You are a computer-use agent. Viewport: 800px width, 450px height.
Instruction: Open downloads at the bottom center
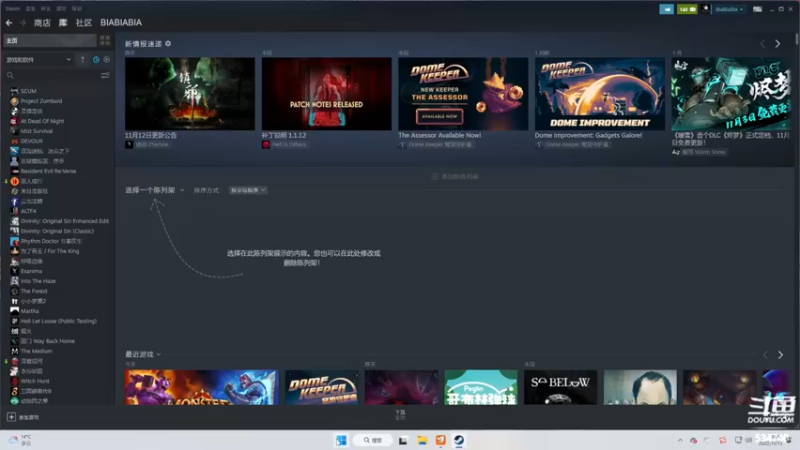401,415
